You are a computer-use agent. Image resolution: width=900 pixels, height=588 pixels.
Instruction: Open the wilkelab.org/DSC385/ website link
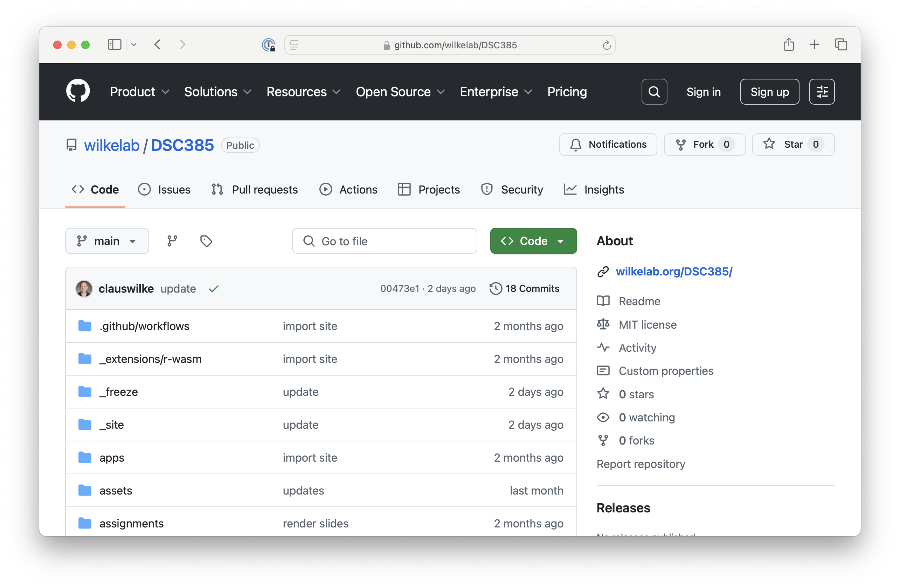point(673,271)
